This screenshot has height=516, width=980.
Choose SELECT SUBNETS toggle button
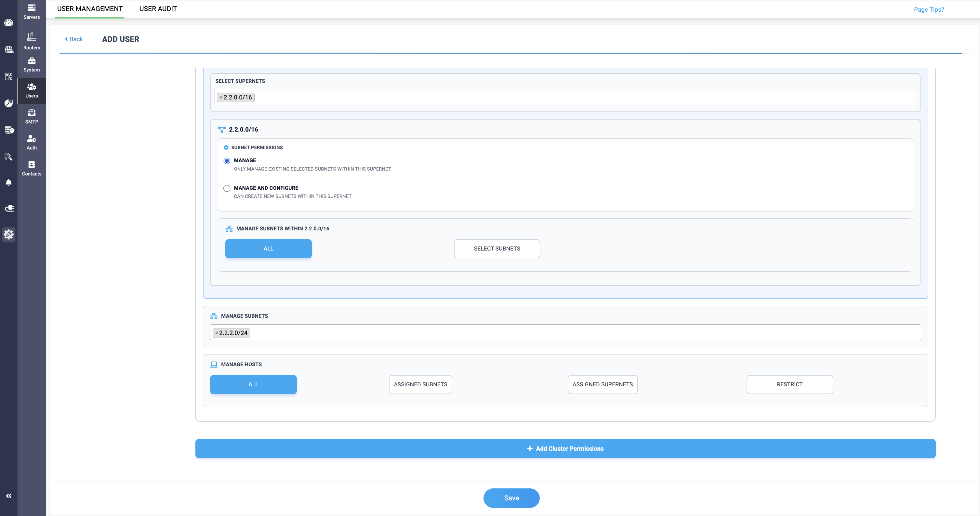[497, 249]
